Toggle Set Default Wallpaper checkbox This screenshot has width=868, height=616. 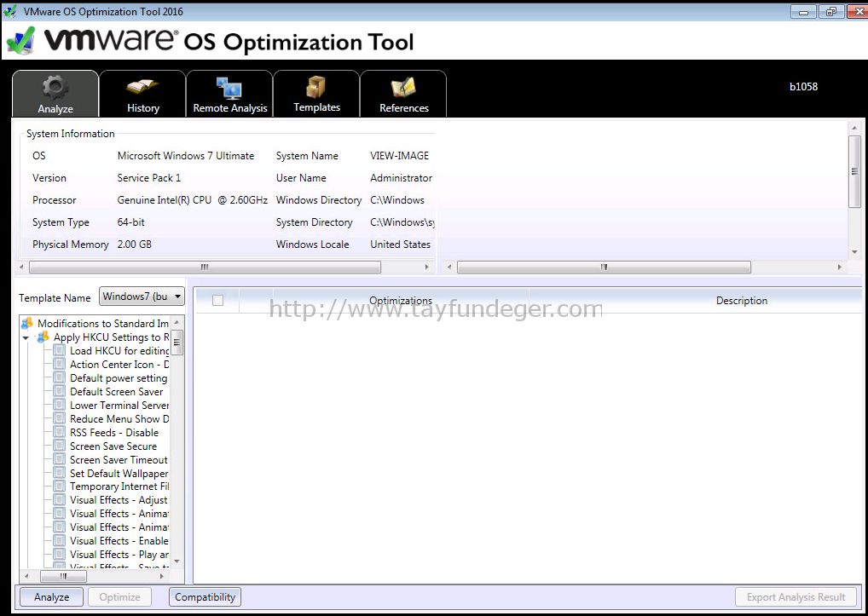coord(60,473)
